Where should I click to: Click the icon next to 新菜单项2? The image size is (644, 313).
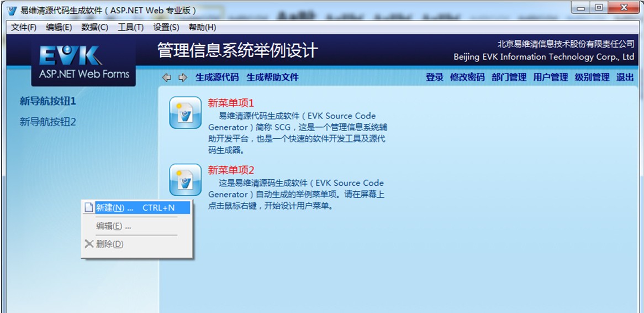click(x=185, y=180)
